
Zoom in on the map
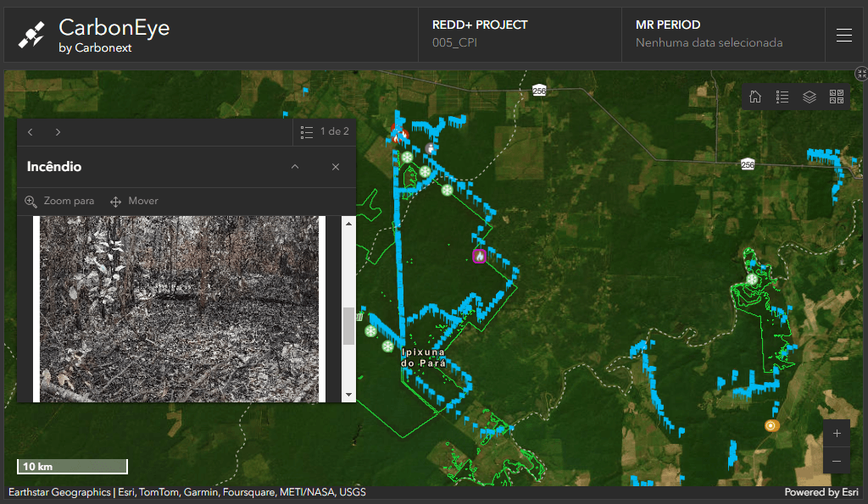pos(837,433)
